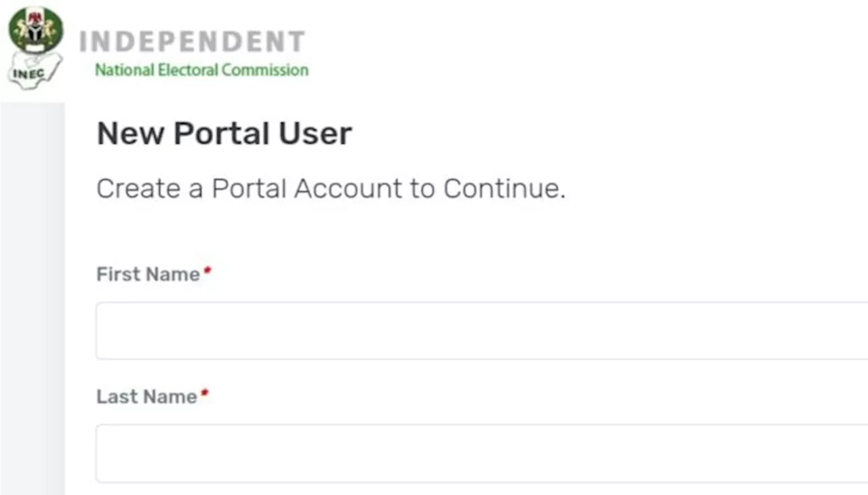Click the word Continue in subtitle
This screenshot has width=868, height=495.
(505, 189)
